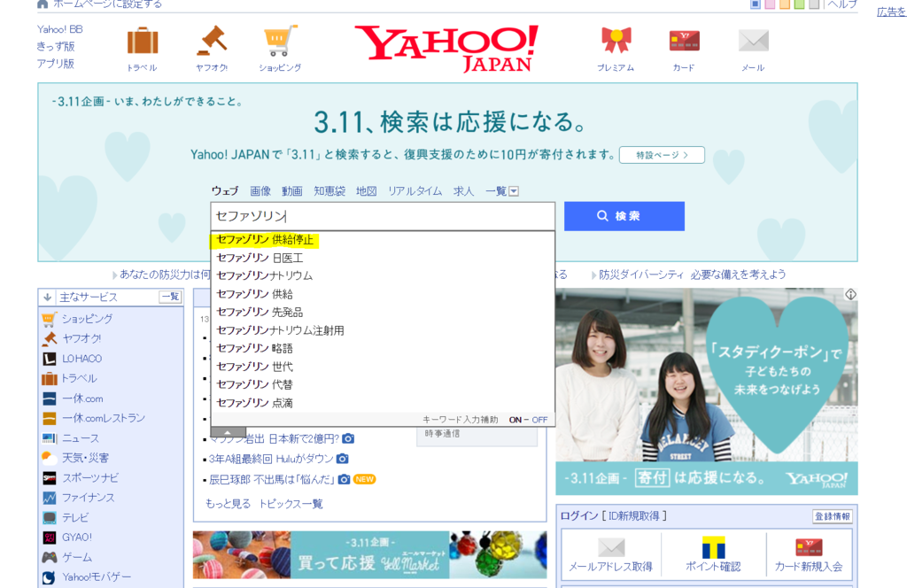The height and width of the screenshot is (588, 907).
Task: Click the ad info icon on banner
Action: click(850, 294)
